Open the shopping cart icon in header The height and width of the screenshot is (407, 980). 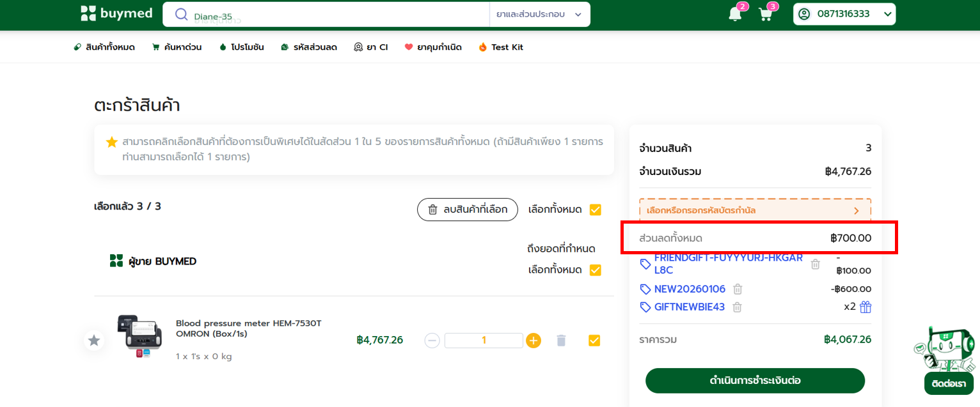765,15
